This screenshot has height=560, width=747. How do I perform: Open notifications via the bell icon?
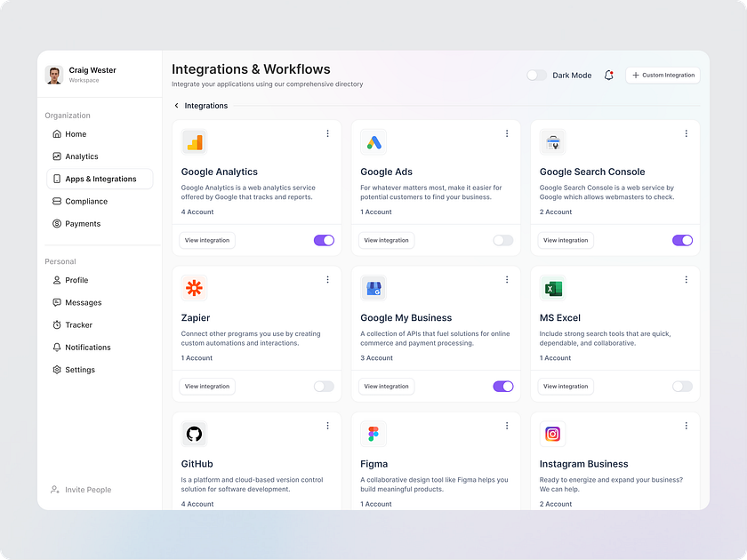pos(608,75)
